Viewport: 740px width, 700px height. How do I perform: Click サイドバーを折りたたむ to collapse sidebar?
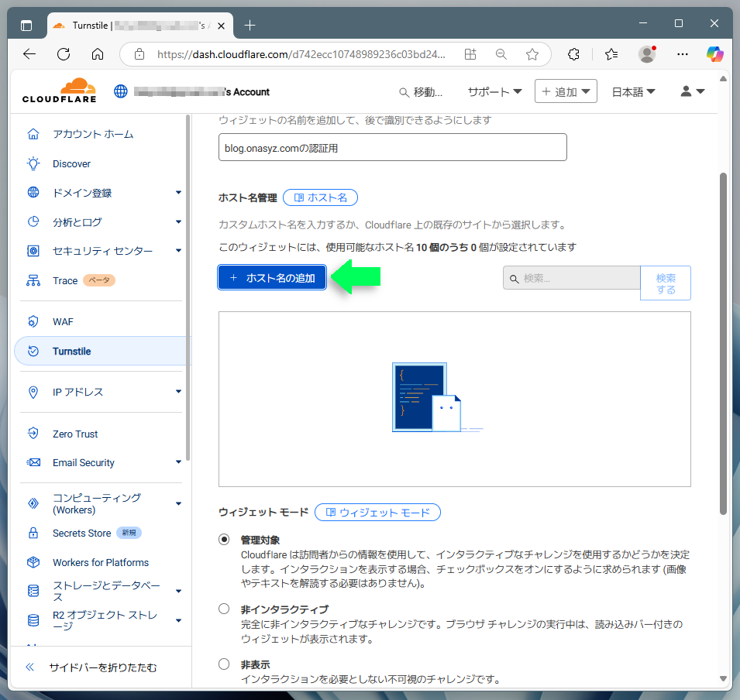point(91,667)
